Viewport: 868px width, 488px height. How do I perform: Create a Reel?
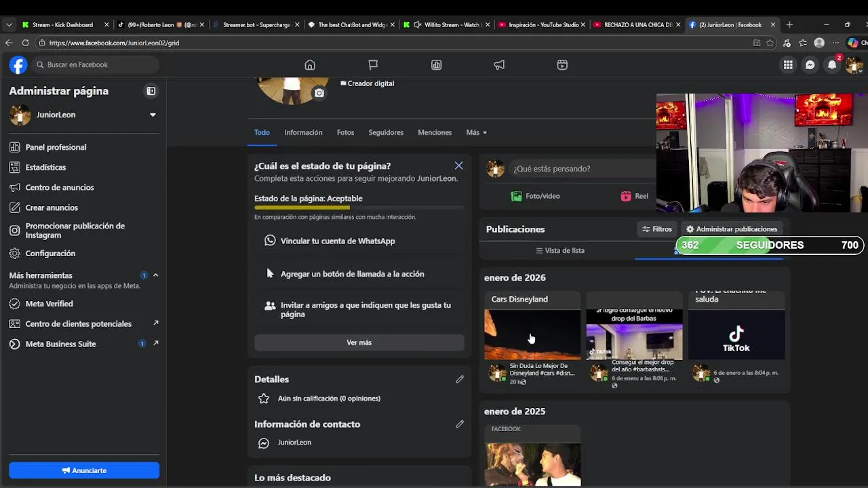pyautogui.click(x=635, y=196)
